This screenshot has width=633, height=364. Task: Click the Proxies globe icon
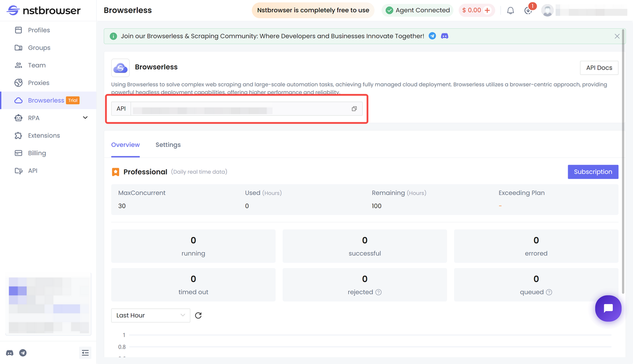[x=18, y=83]
